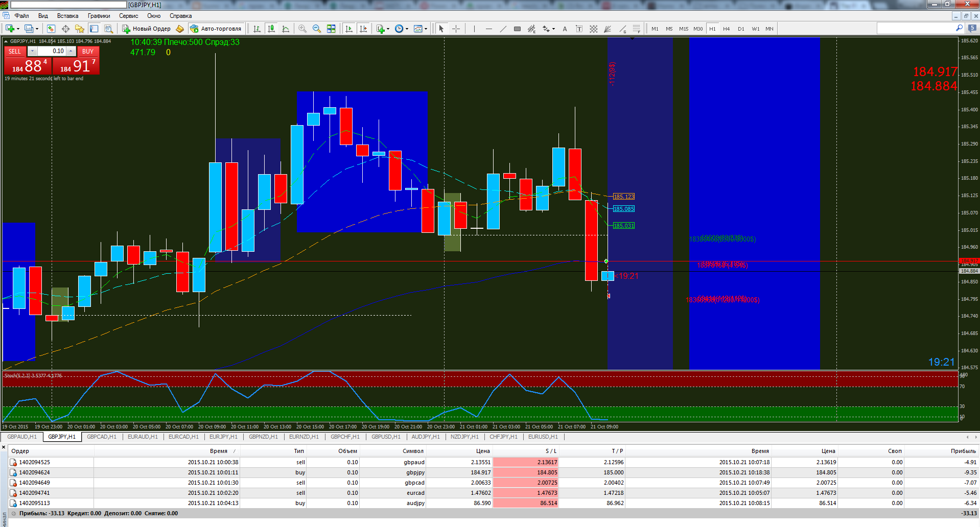This screenshot has width=980, height=527.
Task: Select the Fibonacci Fan tool
Action: (x=608, y=29)
